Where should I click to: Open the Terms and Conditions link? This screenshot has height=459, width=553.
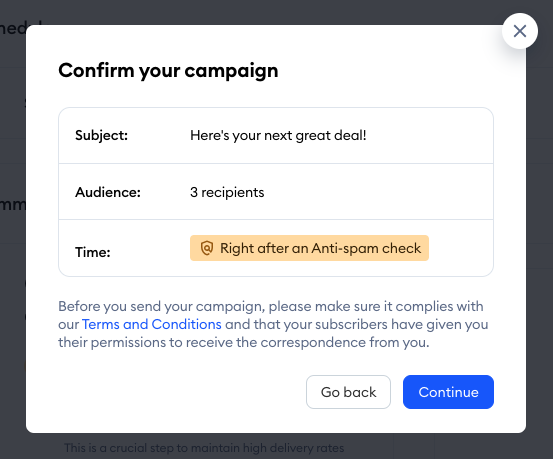pyautogui.click(x=152, y=324)
